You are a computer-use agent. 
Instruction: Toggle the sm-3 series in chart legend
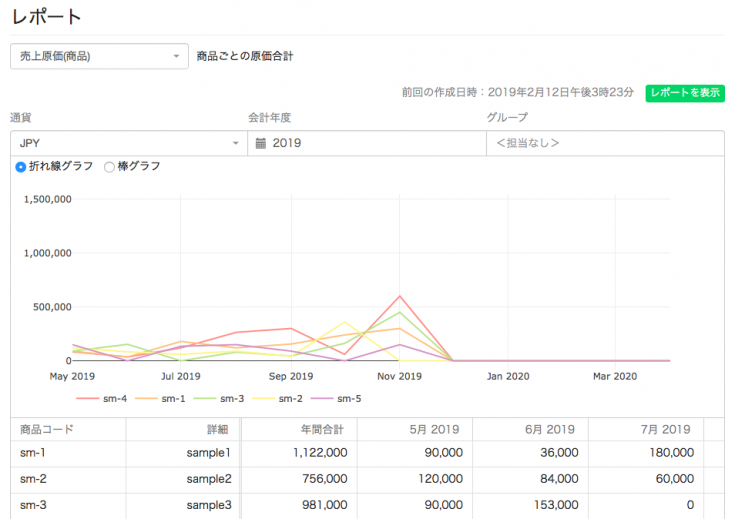click(x=219, y=399)
